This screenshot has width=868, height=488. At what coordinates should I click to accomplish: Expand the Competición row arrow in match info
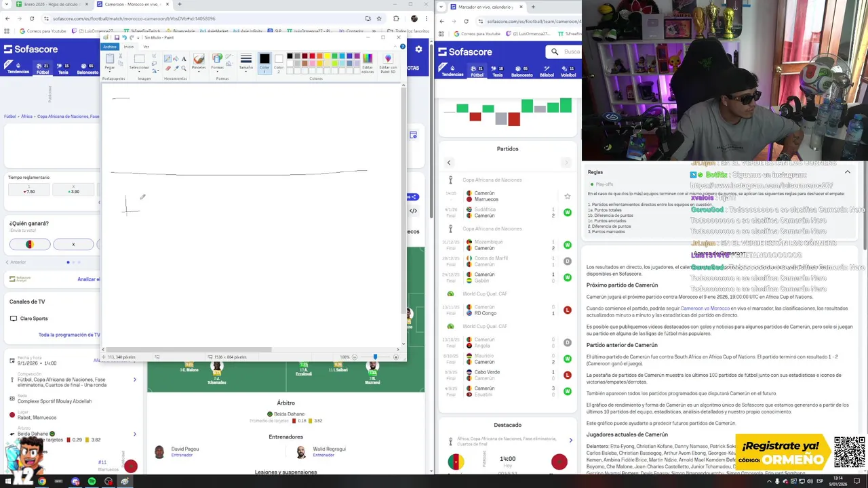pyautogui.click(x=134, y=380)
